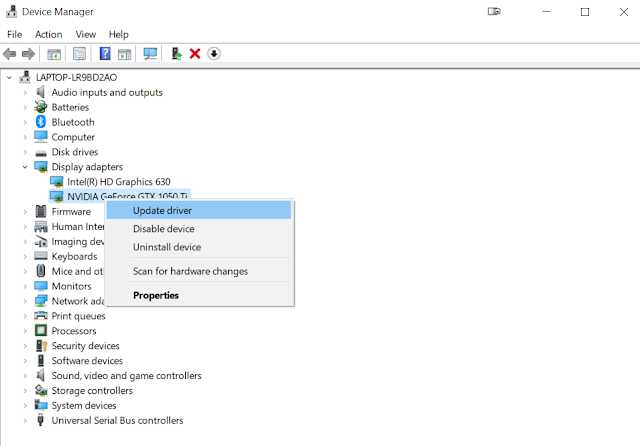Expand the Disk drives chevron
The image size is (640, 446).
[x=25, y=152]
